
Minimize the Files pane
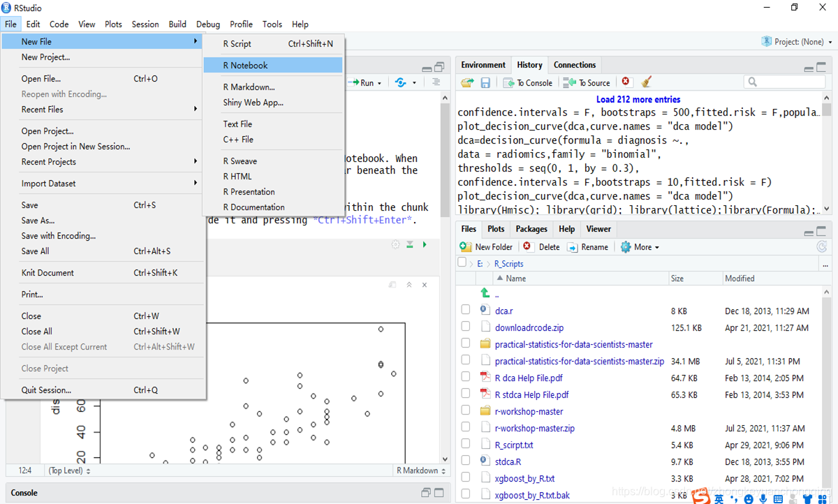(809, 232)
